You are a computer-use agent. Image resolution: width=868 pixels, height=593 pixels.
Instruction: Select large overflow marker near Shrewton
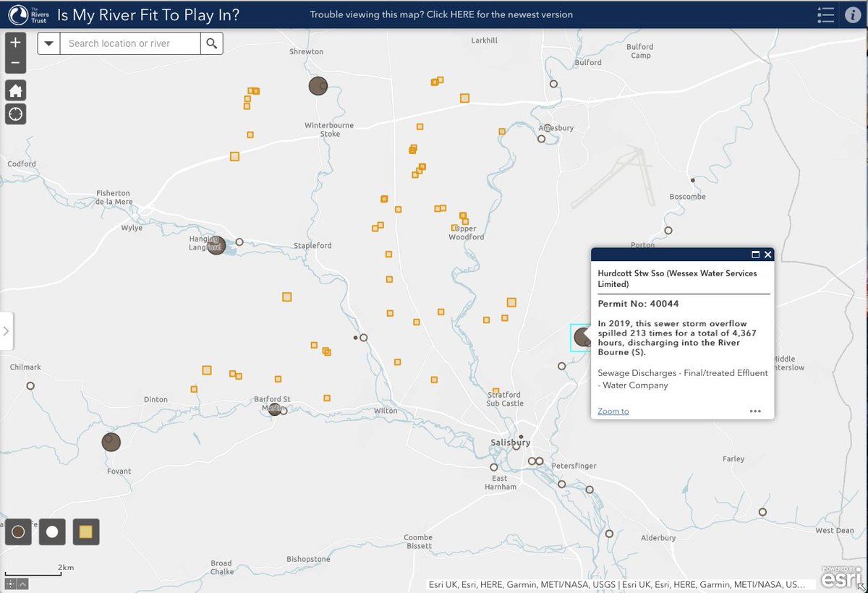click(318, 86)
